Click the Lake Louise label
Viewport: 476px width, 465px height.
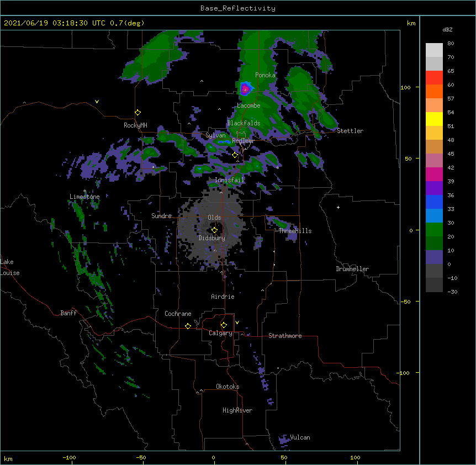point(10,267)
